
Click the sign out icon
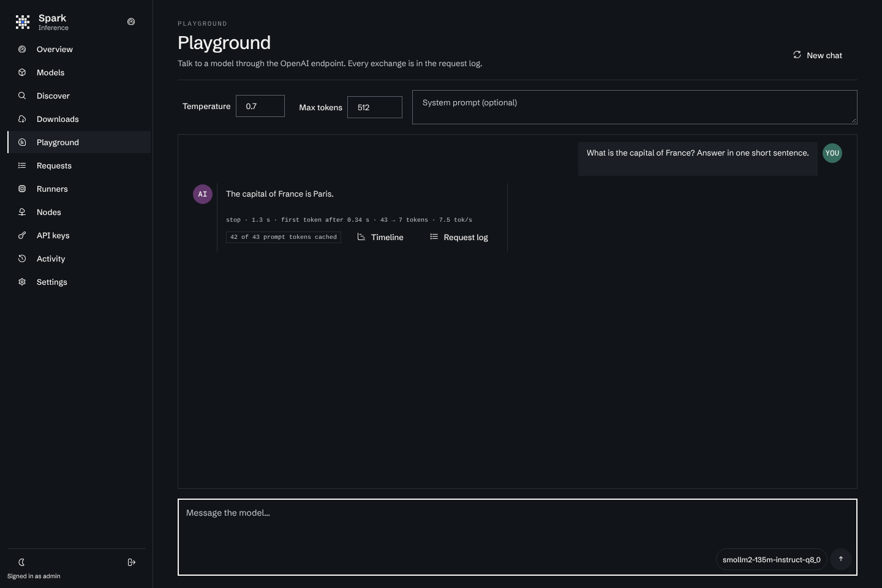pyautogui.click(x=132, y=562)
